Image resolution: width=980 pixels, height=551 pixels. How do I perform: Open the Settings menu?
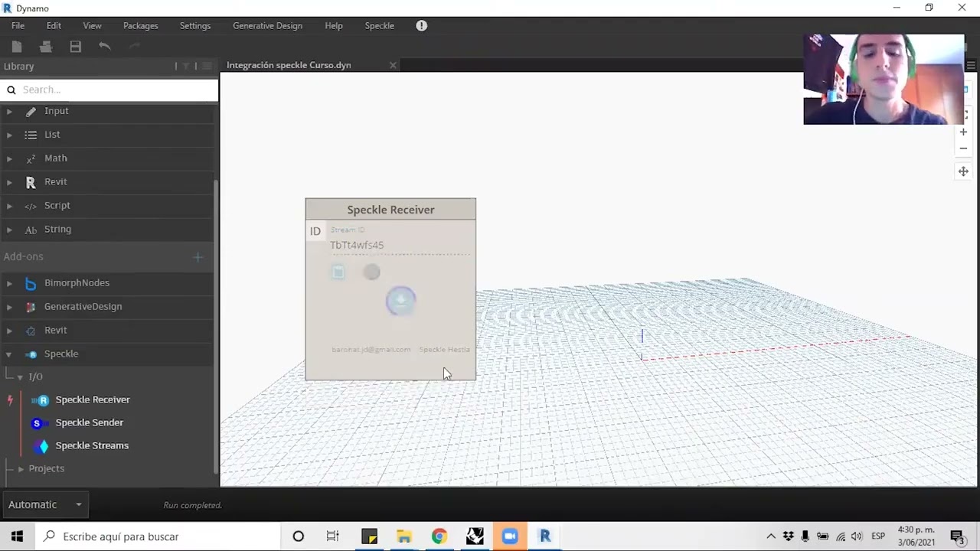tap(195, 25)
